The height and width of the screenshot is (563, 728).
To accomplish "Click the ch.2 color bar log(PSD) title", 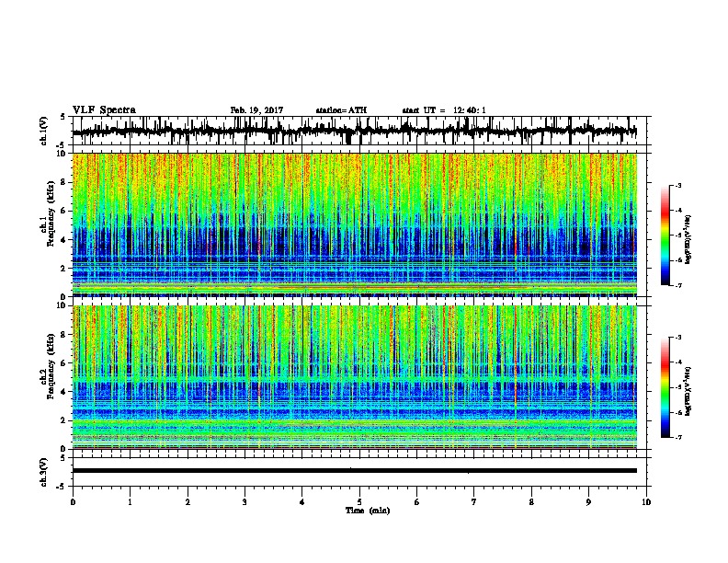I will (x=688, y=391).
